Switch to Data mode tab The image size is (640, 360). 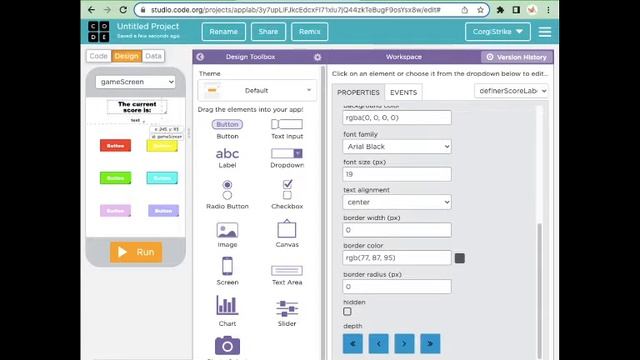(153, 56)
